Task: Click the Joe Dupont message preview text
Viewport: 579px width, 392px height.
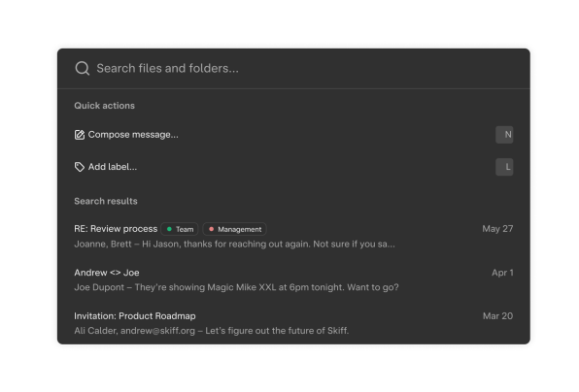Action: pyautogui.click(x=236, y=287)
